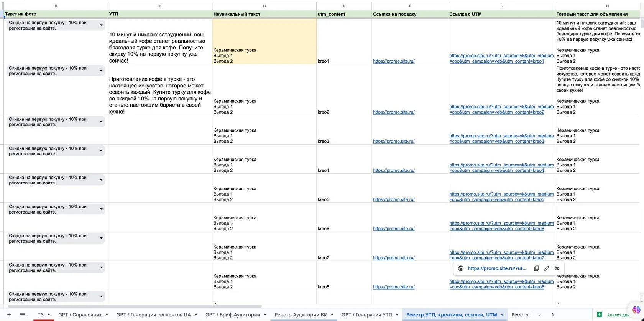
Task: Open Реестр.Аудитории ВК tab menu arrow
Action: (332, 315)
